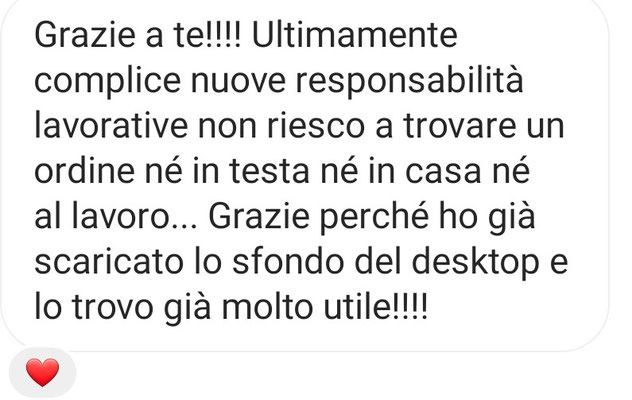This screenshot has width=632, height=400.
Task: Click the red heart reaction emoji
Action: [42, 372]
